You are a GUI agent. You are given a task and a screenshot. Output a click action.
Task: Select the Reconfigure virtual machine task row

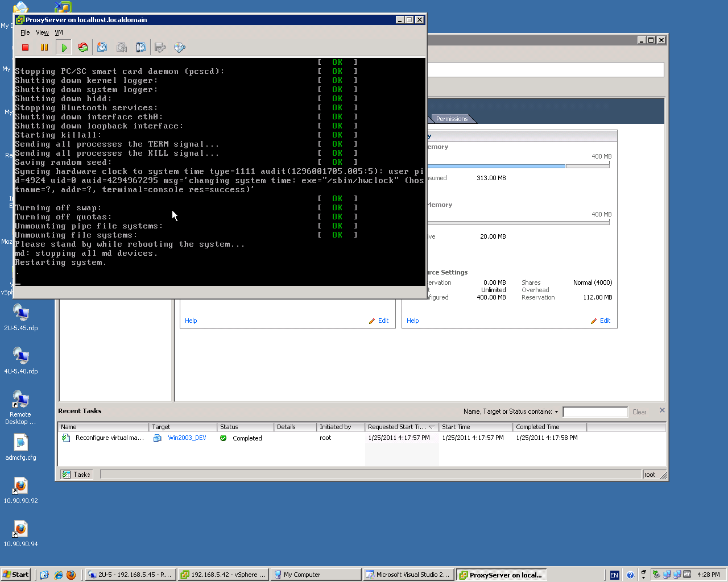(x=362, y=438)
